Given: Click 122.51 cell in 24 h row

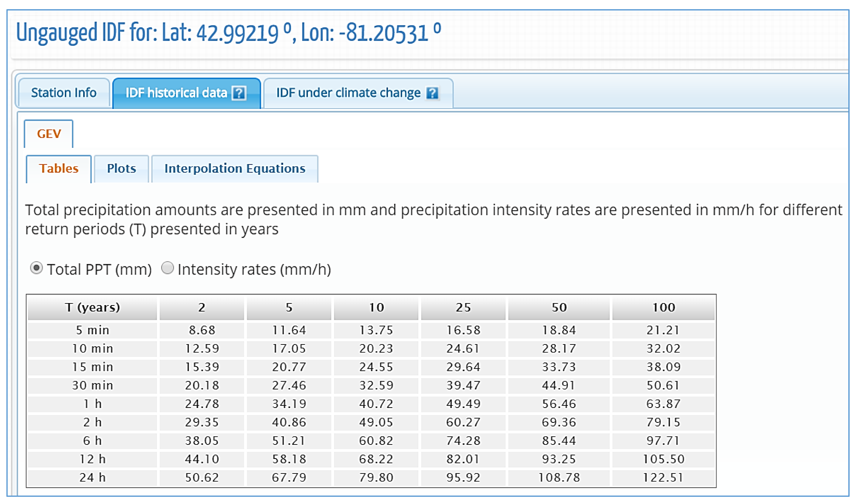Looking at the screenshot, I should (663, 477).
